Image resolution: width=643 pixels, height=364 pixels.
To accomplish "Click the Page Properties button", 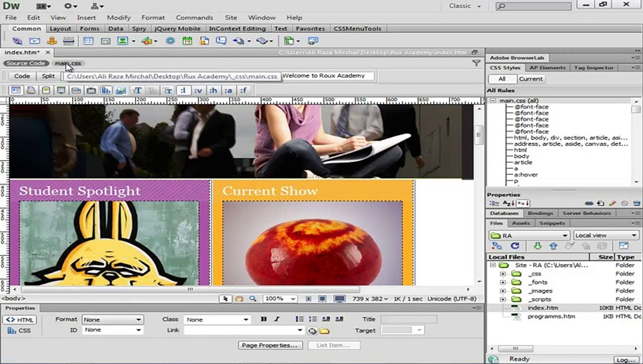I will (270, 345).
